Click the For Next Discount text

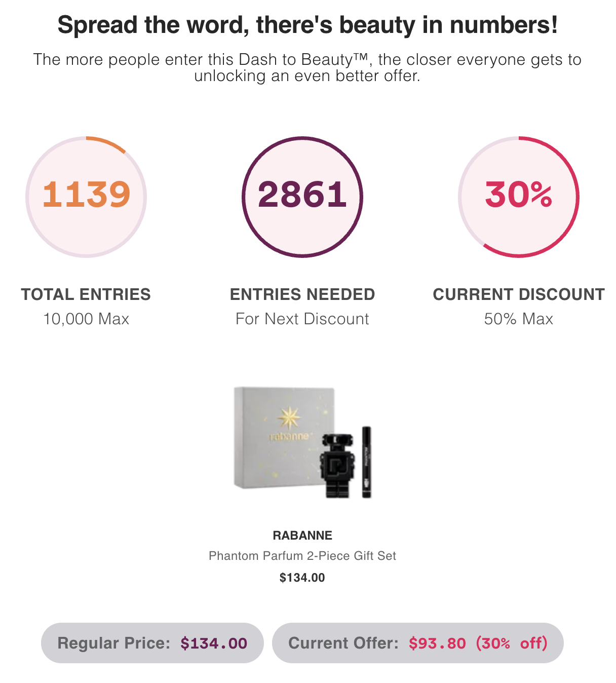coord(302,319)
